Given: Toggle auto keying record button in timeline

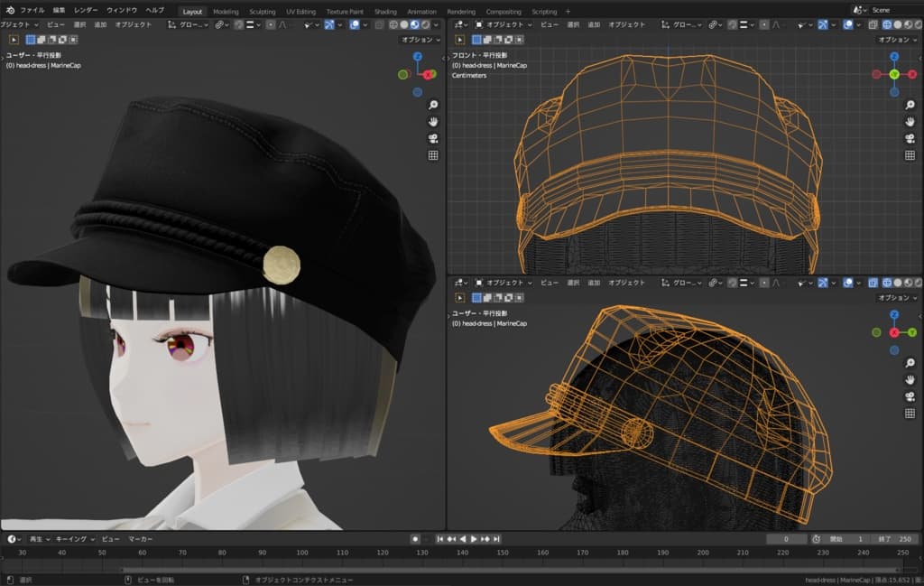Looking at the screenshot, I should click(x=415, y=539).
